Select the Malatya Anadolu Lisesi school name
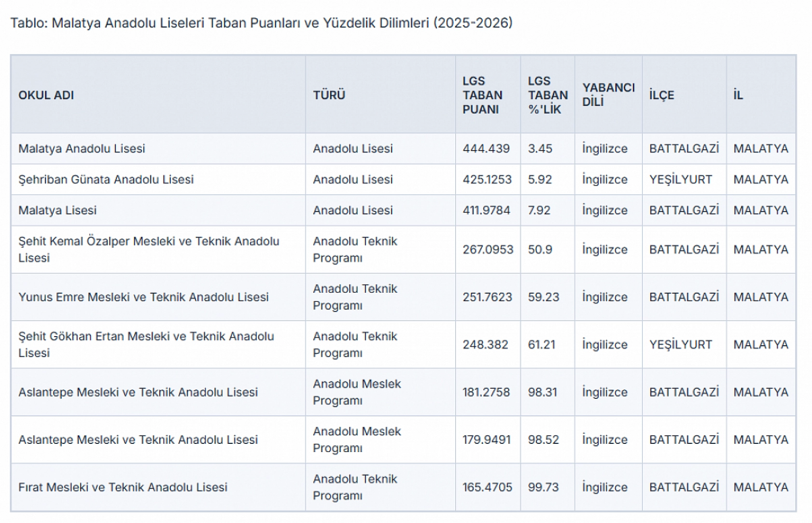The height and width of the screenshot is (523, 812). (x=82, y=148)
